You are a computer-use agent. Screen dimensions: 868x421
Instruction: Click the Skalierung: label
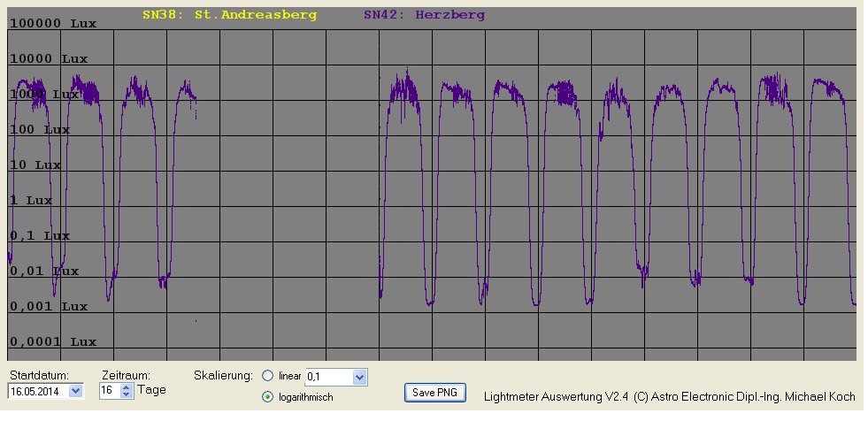coord(223,376)
